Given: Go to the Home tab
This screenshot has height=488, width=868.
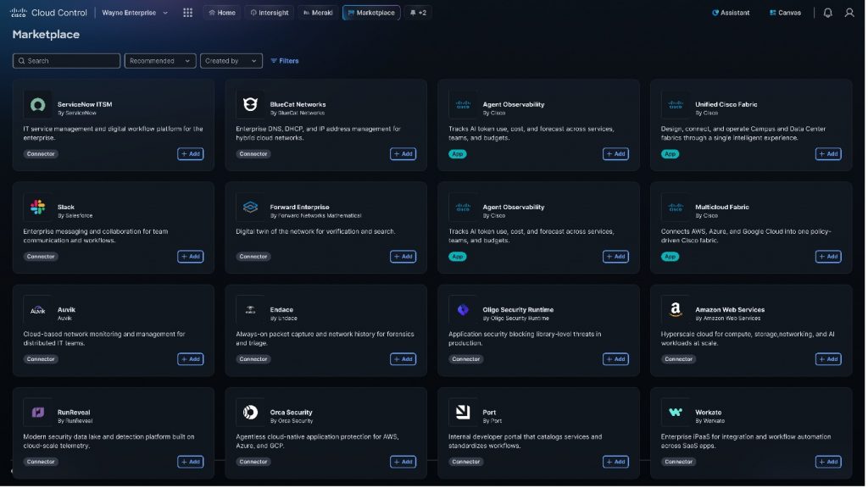Looking at the screenshot, I should pyautogui.click(x=223, y=12).
